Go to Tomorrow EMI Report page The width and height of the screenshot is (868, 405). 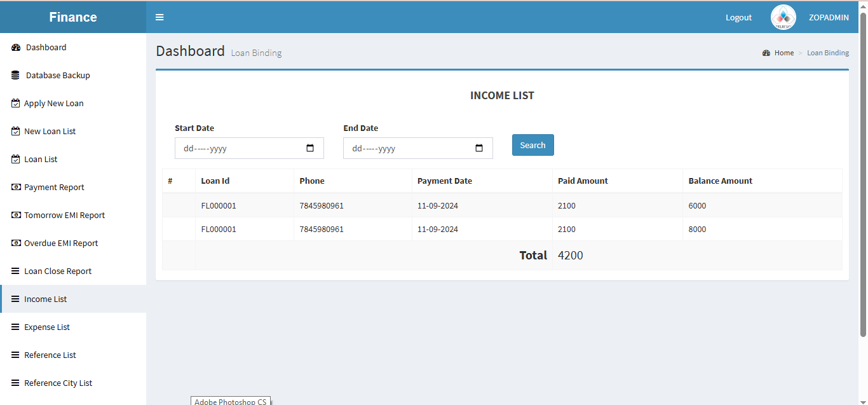click(x=64, y=216)
